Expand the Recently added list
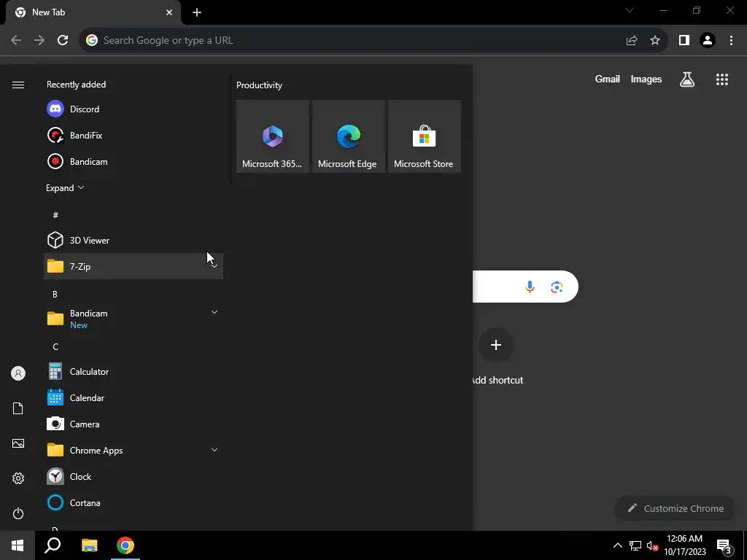 65,187
